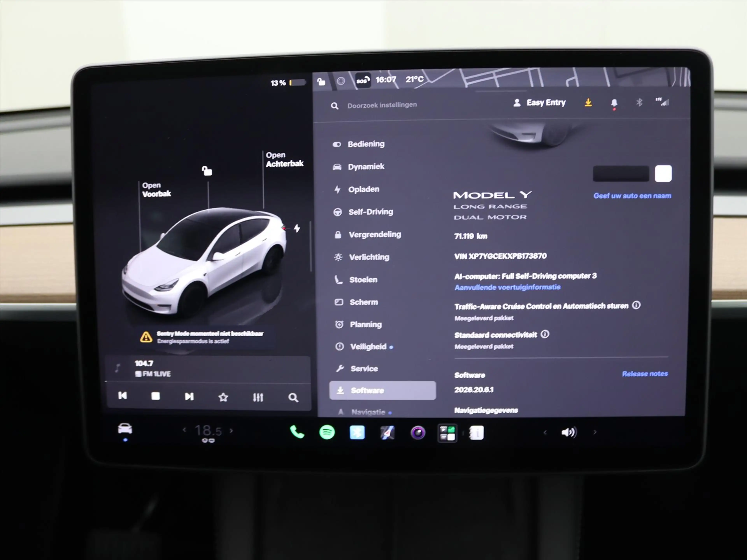Click the volume speaker icon

(x=569, y=432)
